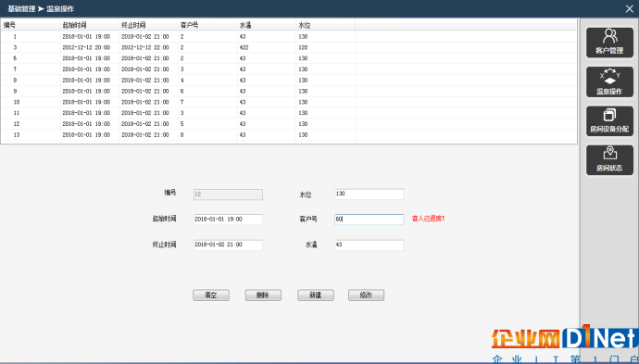Focus the 客户号 input field
This screenshot has width=639, height=364.
click(369, 220)
